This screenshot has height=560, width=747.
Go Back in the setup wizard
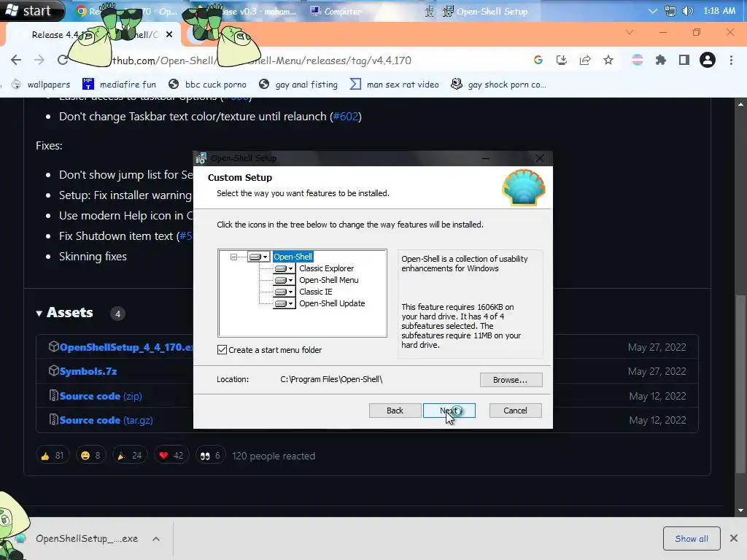tap(395, 411)
